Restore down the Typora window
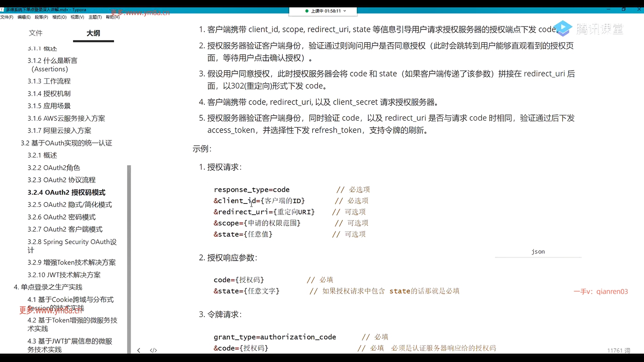The width and height of the screenshot is (644, 362). pos(624,9)
